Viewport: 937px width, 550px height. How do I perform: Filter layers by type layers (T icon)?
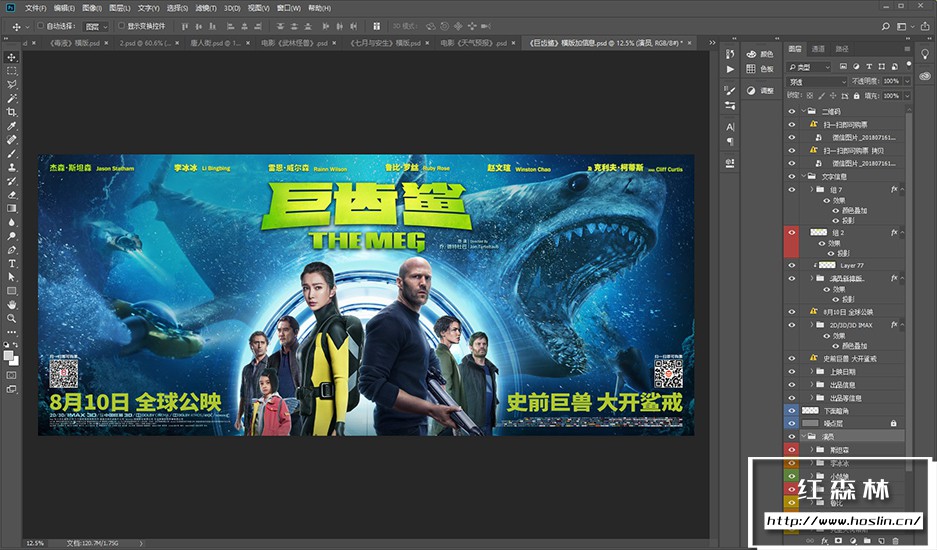869,66
